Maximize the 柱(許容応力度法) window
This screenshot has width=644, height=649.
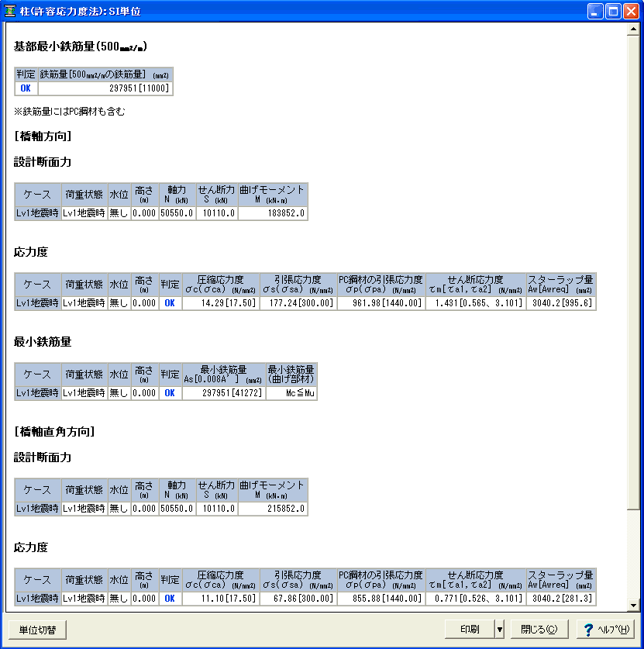click(x=613, y=11)
